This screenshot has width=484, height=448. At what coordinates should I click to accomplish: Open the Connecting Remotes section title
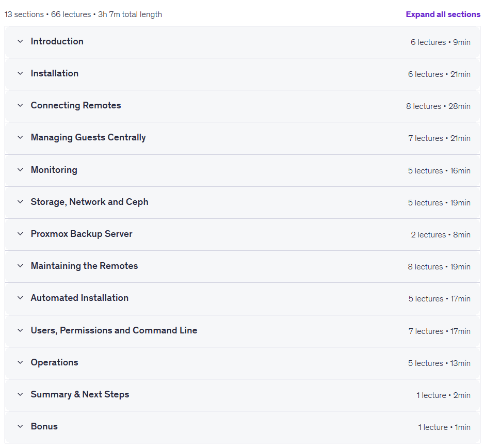(x=76, y=105)
